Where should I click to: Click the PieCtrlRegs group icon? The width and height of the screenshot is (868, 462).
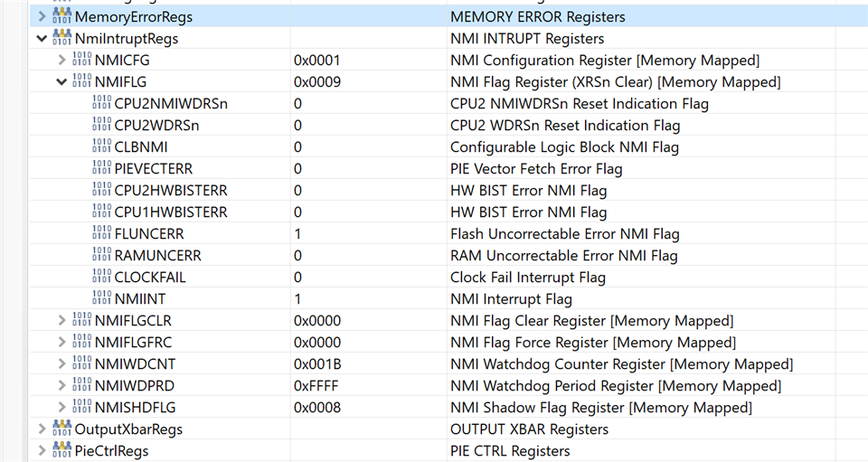click(x=62, y=450)
